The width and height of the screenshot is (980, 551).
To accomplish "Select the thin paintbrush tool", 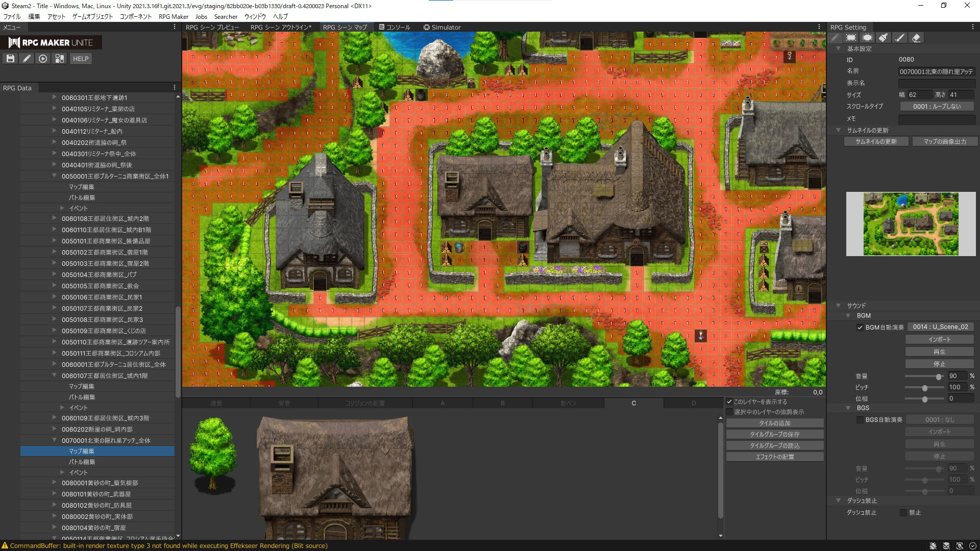I will pyautogui.click(x=900, y=38).
